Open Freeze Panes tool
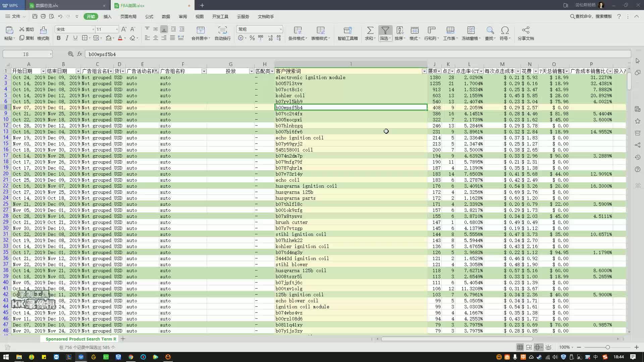This screenshot has width=644, height=362. [x=471, y=34]
